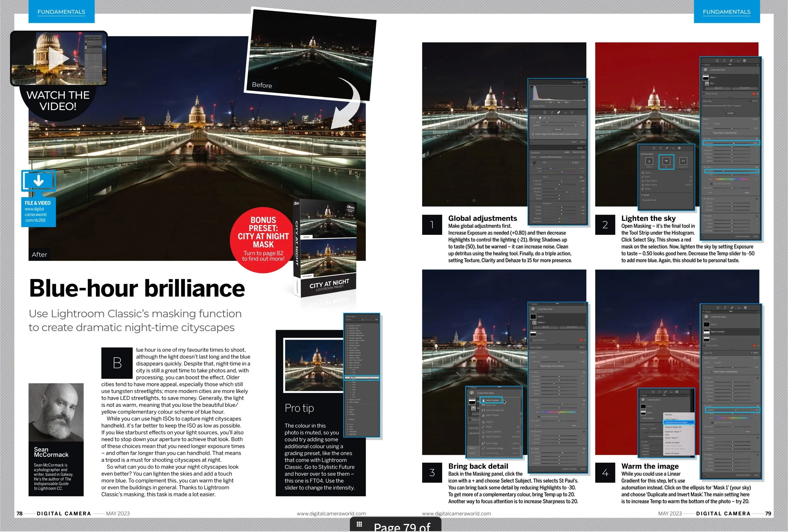Viewport: 788px width, 532px height.
Task: Toggle Invert checkbox beside Select Sky in step 4
Action: (x=752, y=353)
